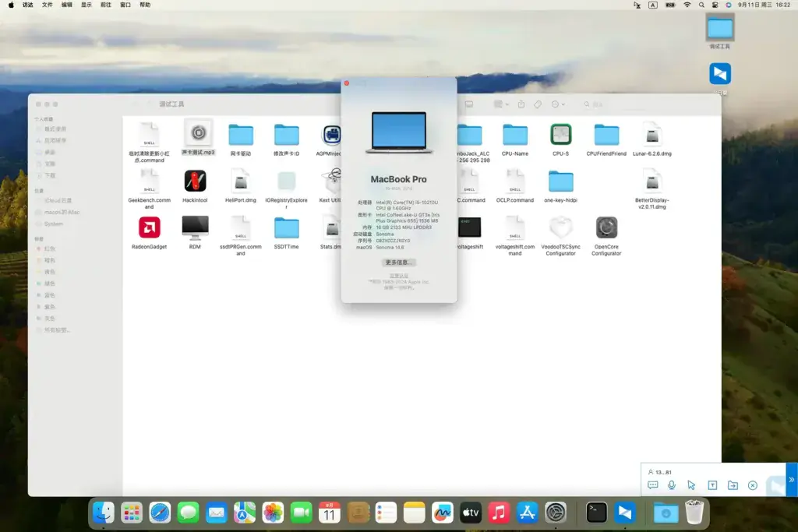Viewport: 798px width, 532px height.
Task: Open the Music app in Dock
Action: 499,513
